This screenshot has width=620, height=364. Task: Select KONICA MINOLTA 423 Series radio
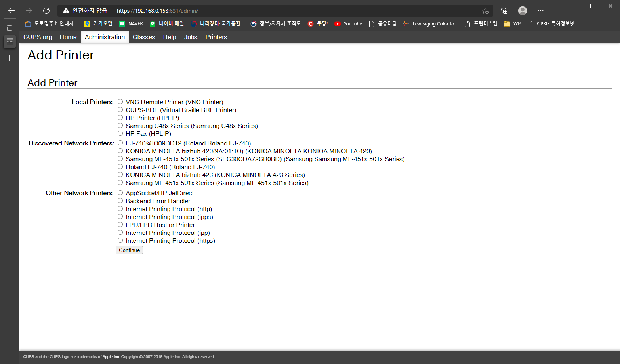tap(120, 175)
